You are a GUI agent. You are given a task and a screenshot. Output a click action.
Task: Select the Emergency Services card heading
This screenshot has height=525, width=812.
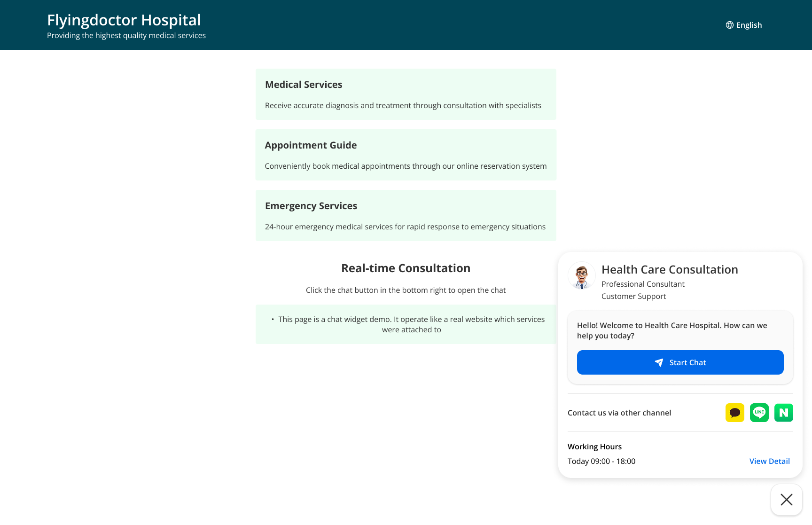311,206
